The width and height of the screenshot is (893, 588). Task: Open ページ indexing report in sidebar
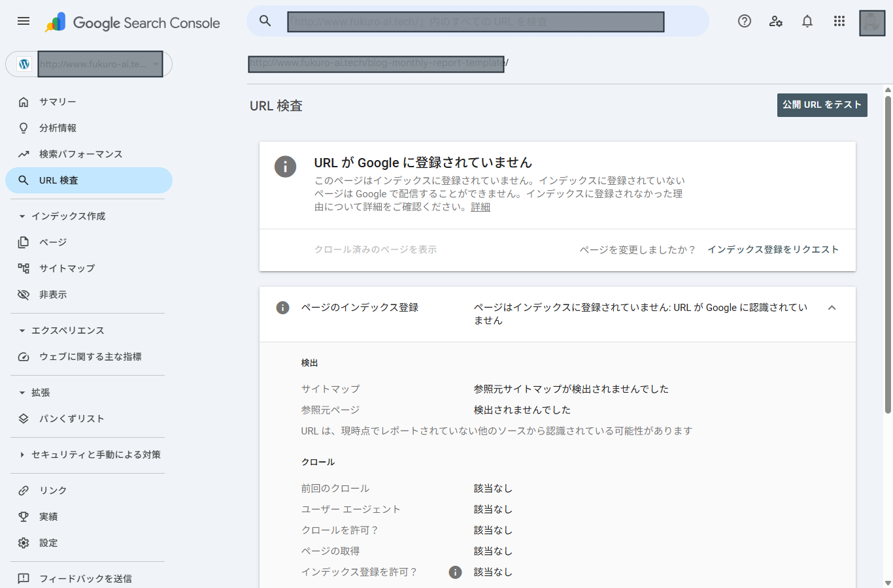89,242
